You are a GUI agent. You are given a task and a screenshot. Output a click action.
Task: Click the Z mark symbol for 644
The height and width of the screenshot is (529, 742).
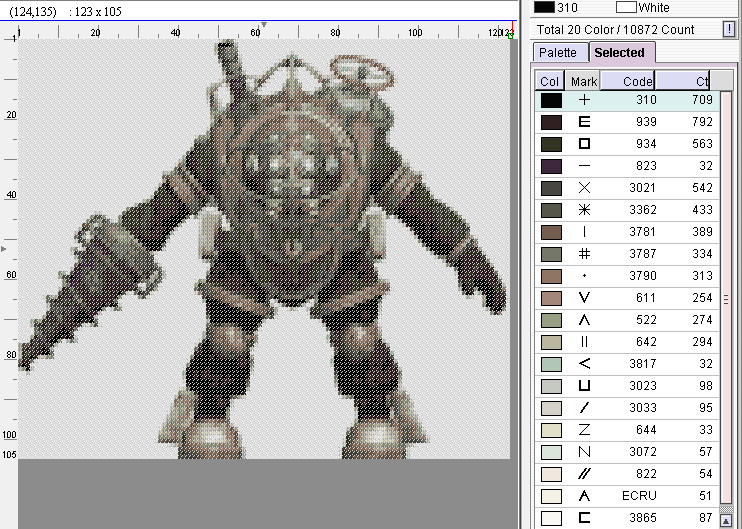tap(584, 430)
